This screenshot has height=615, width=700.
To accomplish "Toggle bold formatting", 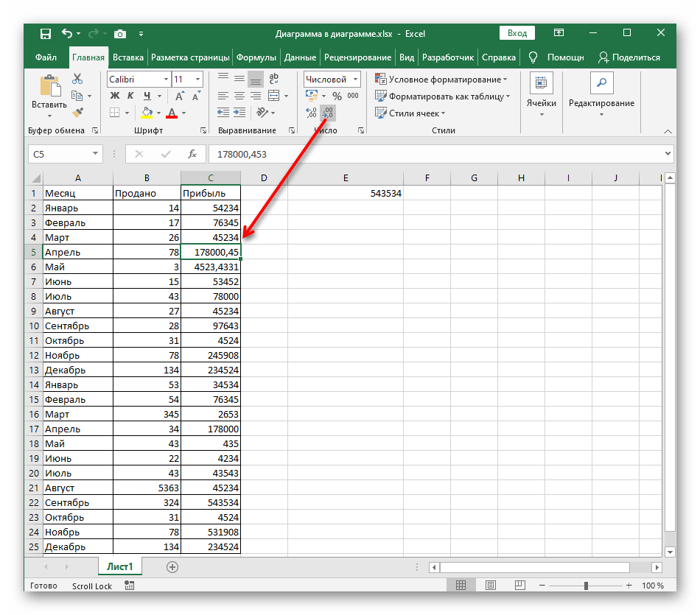I will pyautogui.click(x=115, y=96).
